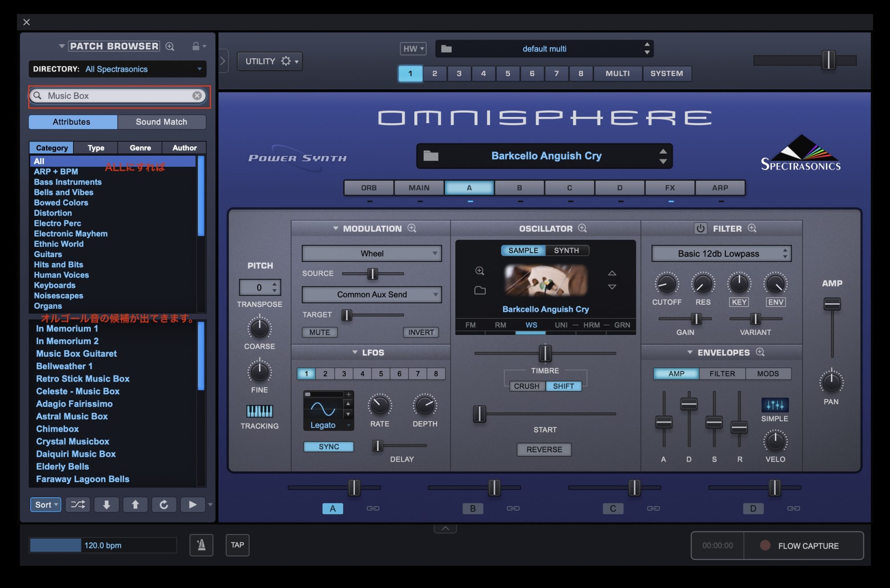This screenshot has height=588, width=890.
Task: Open the Directory All Spectrasonics dropdown
Action: point(118,69)
